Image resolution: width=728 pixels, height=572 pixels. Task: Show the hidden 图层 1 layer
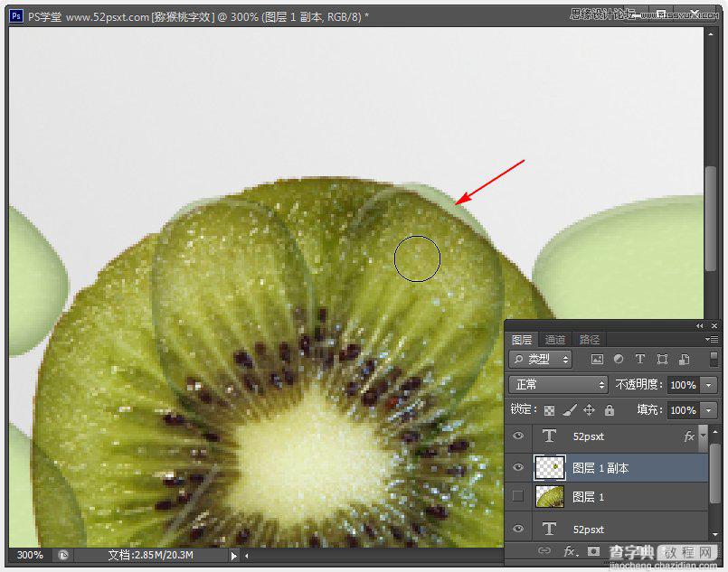tap(518, 496)
